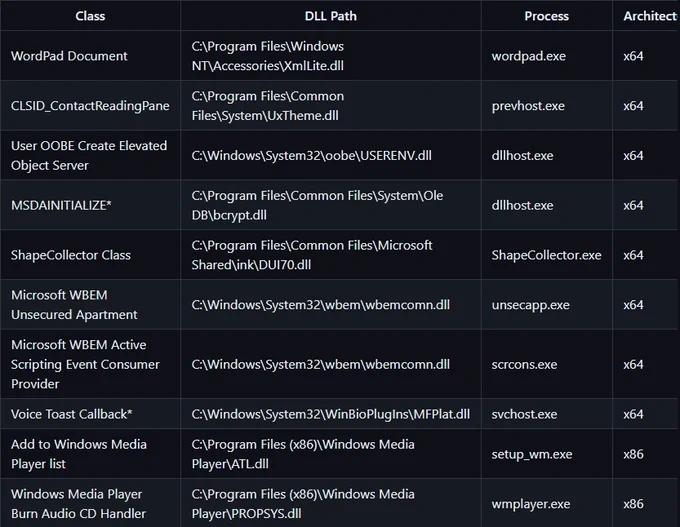Screen dimensions: 680x527
Task: Select the Voice Toast Callback* cell
Action: 90,414
